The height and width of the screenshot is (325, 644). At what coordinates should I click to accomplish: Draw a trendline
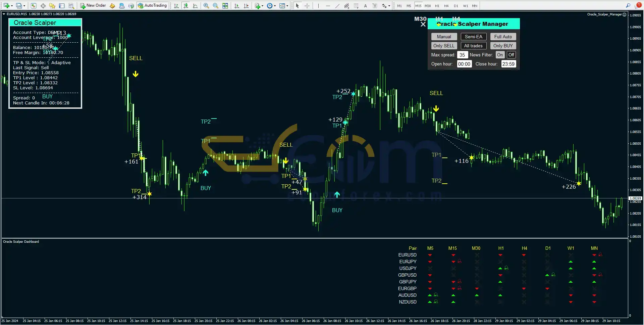click(x=337, y=6)
